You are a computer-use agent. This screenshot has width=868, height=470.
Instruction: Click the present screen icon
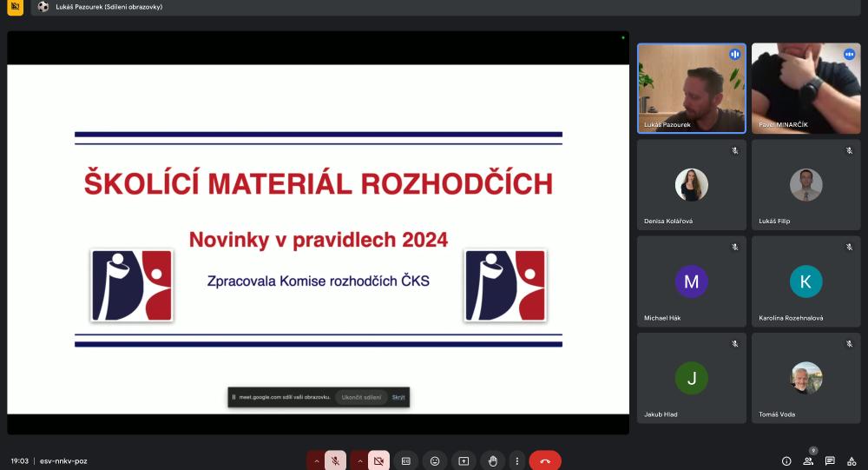(x=464, y=461)
